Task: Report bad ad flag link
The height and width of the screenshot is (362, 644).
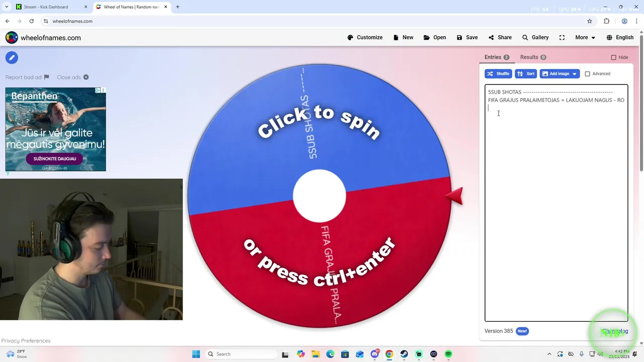Action: point(27,77)
